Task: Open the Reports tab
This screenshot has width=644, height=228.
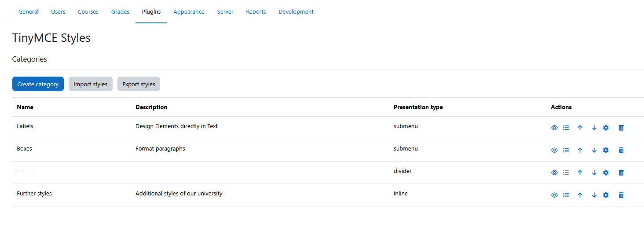Action: pyautogui.click(x=256, y=12)
